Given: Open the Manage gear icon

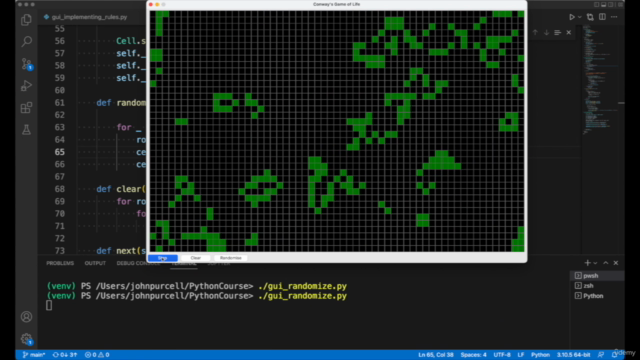Looking at the screenshot, I should click(27, 339).
